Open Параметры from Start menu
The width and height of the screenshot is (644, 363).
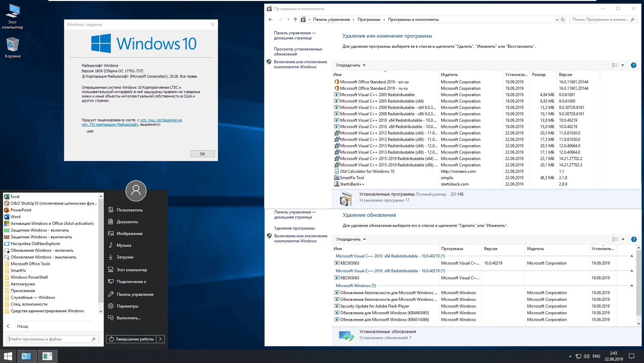pyautogui.click(x=128, y=306)
